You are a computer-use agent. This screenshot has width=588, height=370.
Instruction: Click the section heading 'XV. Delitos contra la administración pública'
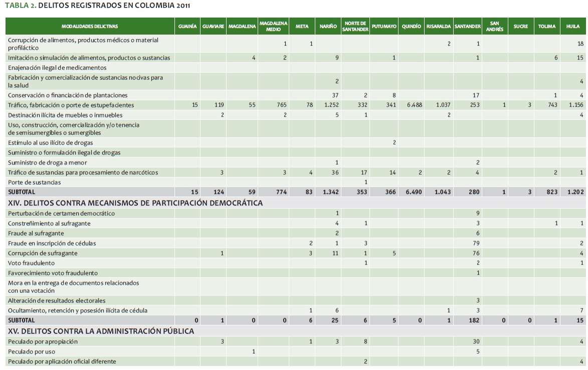click(x=101, y=331)
